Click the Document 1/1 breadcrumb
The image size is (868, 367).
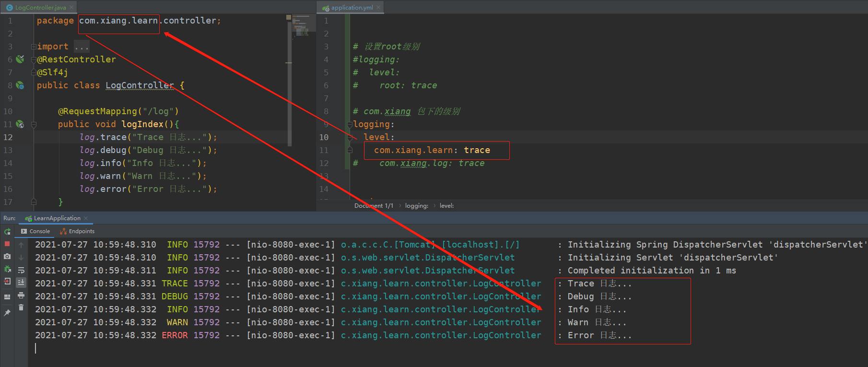tap(374, 206)
